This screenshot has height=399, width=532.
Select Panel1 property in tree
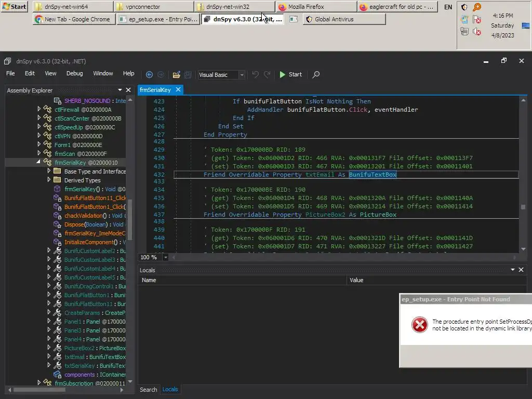95,321
